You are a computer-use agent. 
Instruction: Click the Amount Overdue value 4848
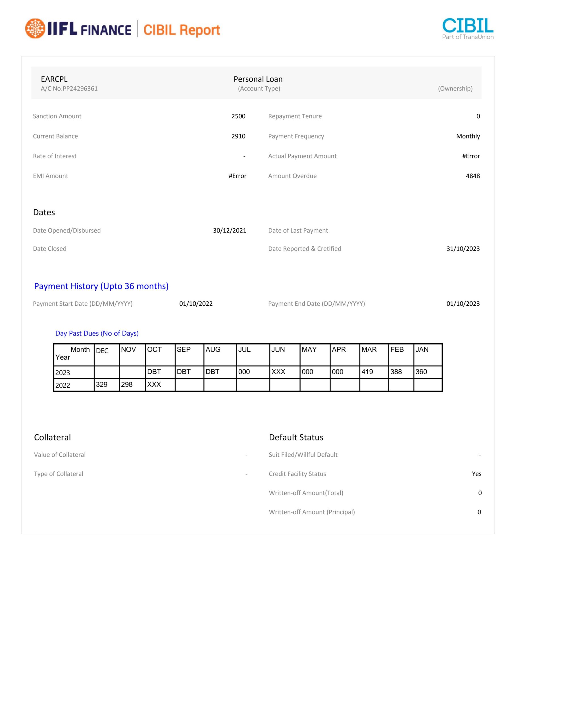coord(473,176)
